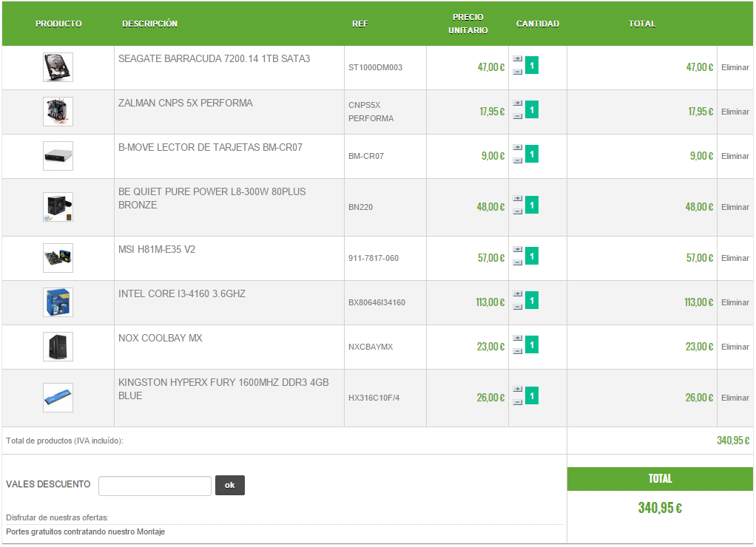
Task: Click Descripción column header
Action: click(x=149, y=24)
